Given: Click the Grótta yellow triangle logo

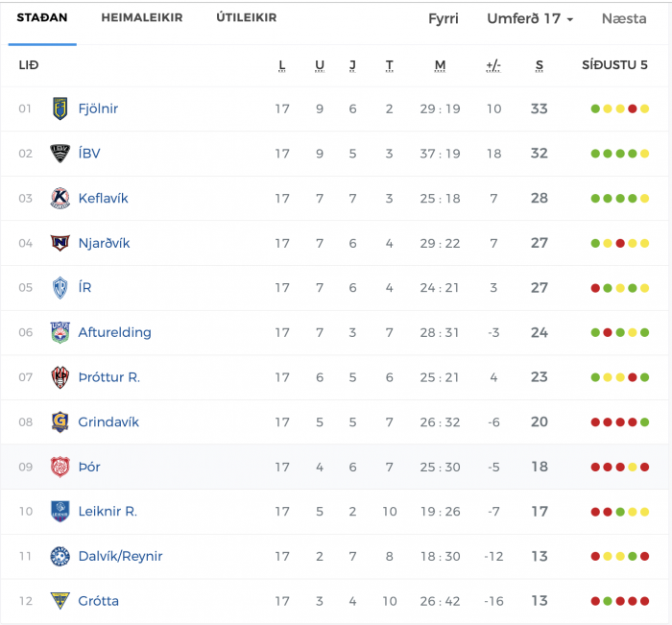Looking at the screenshot, I should (60, 601).
